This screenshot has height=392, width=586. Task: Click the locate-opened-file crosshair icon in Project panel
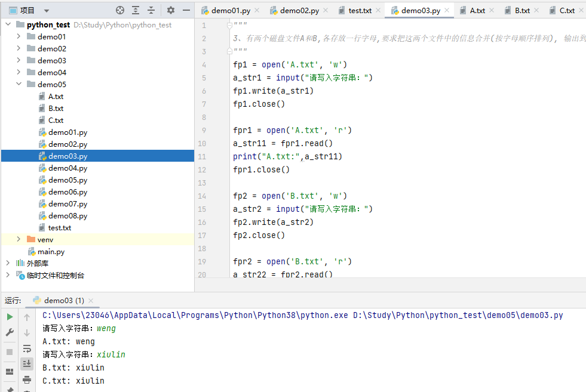click(x=120, y=11)
